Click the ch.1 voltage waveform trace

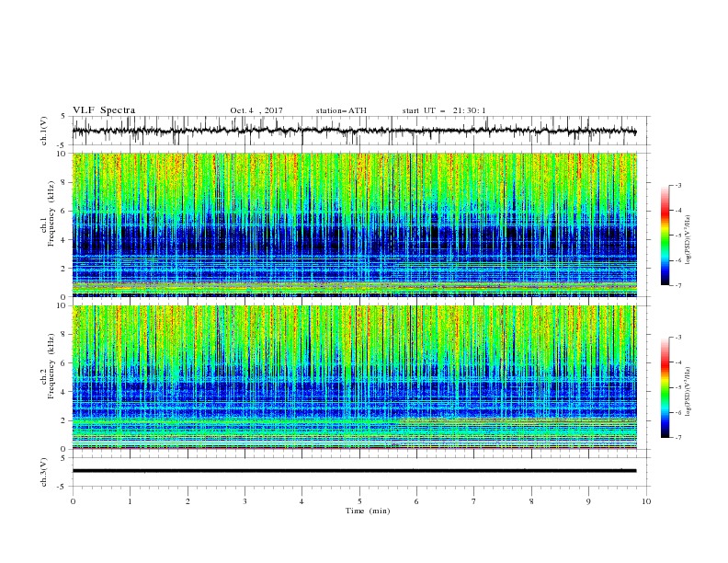pyautogui.click(x=354, y=131)
